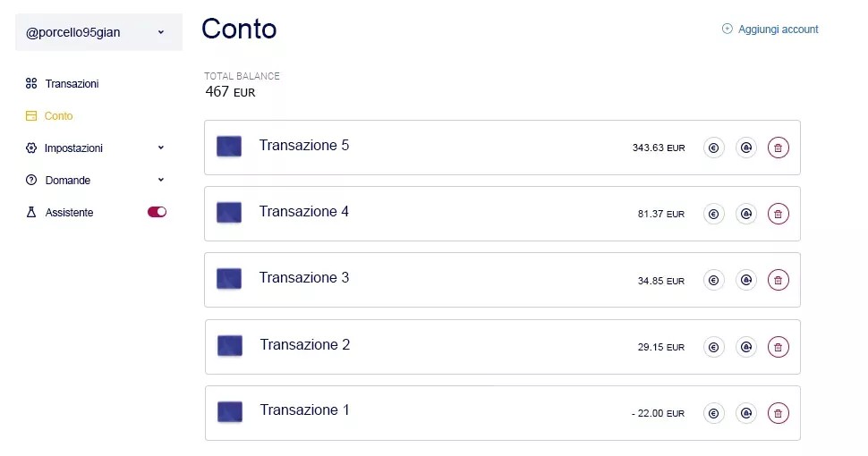Toggle the Assistente switch off
This screenshot has height=456, width=868.
(x=157, y=212)
